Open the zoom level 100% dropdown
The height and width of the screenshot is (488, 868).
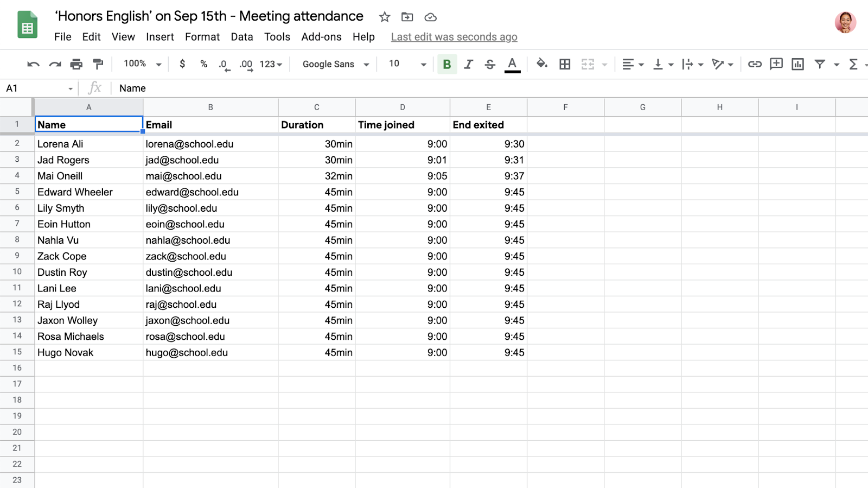click(x=143, y=64)
